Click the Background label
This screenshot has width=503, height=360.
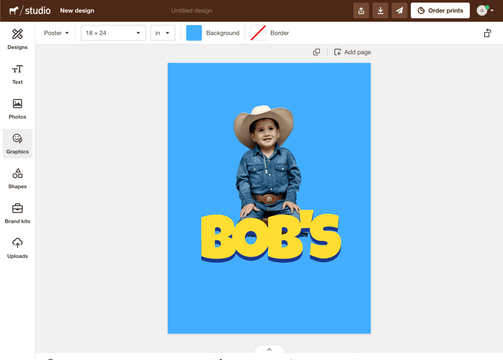click(223, 33)
